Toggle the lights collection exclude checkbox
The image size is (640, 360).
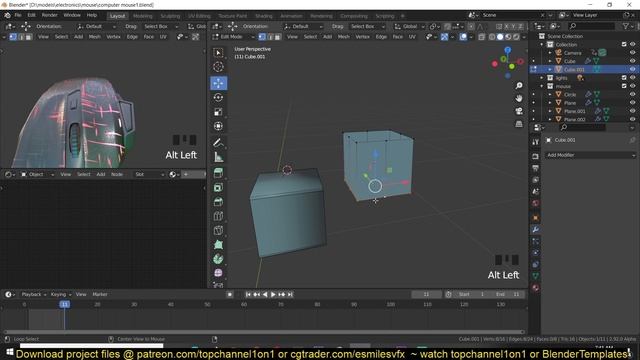click(x=624, y=78)
